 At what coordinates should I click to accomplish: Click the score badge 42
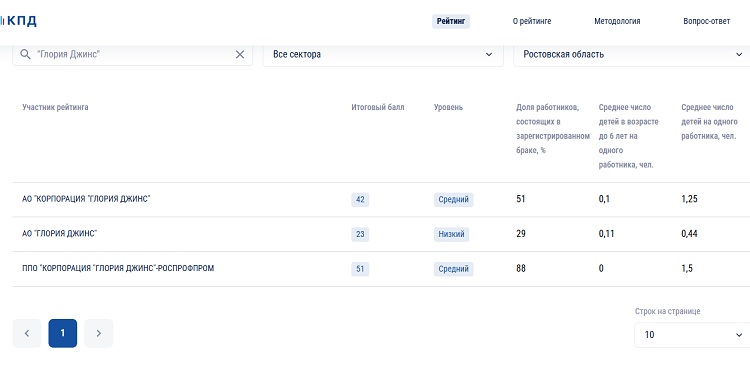(360, 200)
